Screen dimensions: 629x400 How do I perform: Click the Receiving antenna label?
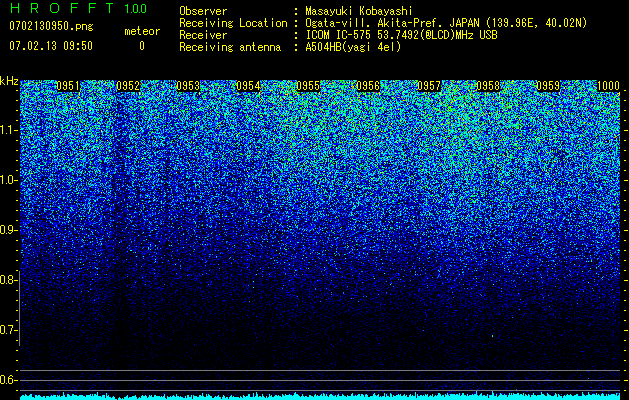coord(230,47)
